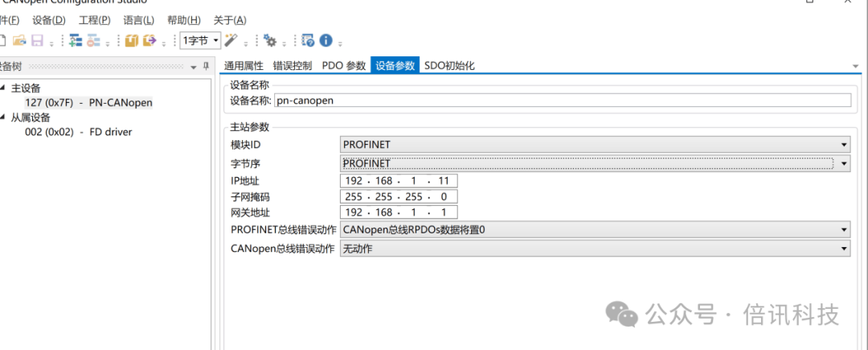
Task: Click the 子网掩码 label
Action: click(x=250, y=196)
